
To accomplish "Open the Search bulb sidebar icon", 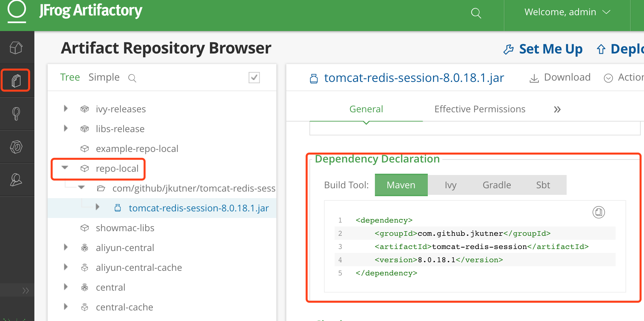I will [16, 114].
